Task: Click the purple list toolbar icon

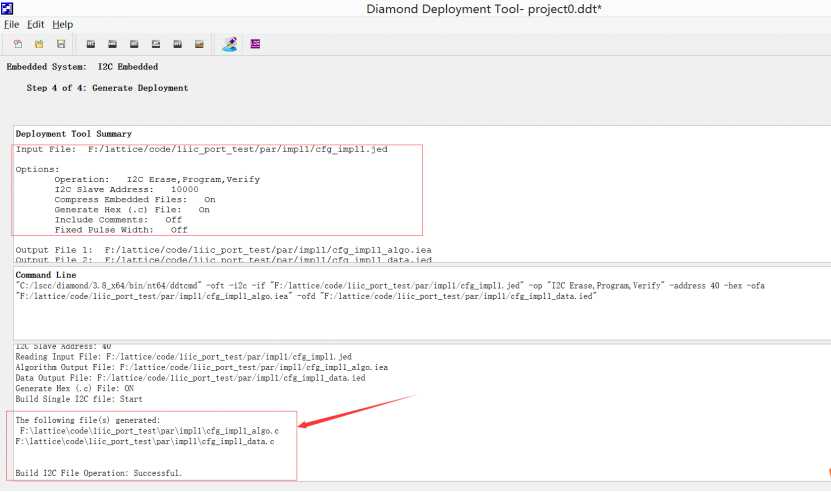Action: point(255,43)
